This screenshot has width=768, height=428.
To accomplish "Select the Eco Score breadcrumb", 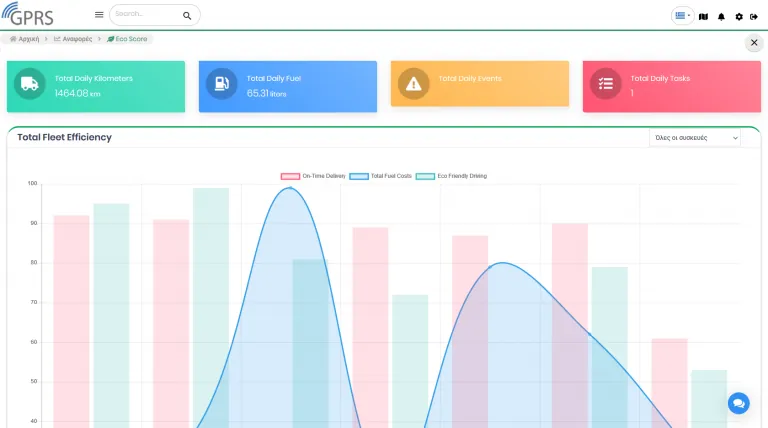I will (127, 39).
